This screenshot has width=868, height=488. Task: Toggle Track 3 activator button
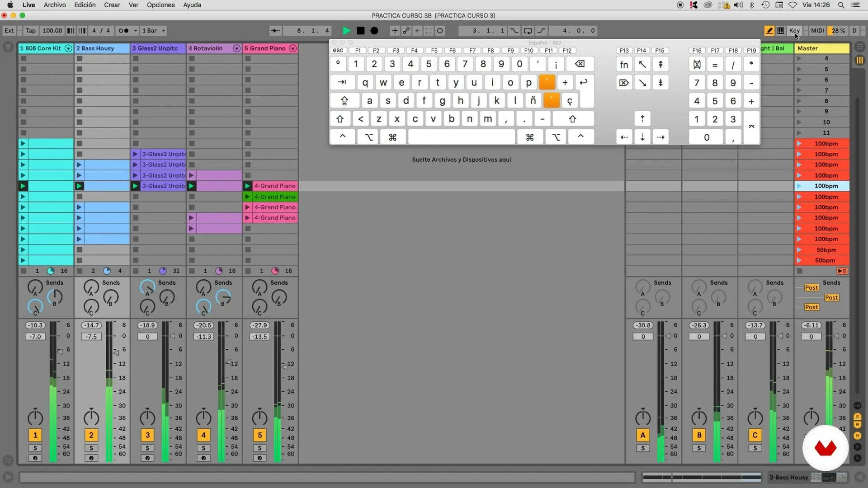pos(147,435)
